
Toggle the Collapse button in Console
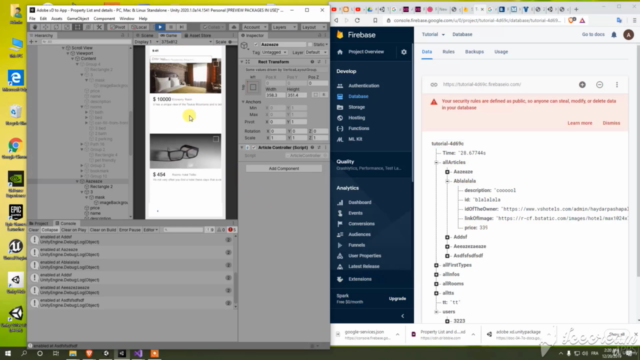click(50, 230)
